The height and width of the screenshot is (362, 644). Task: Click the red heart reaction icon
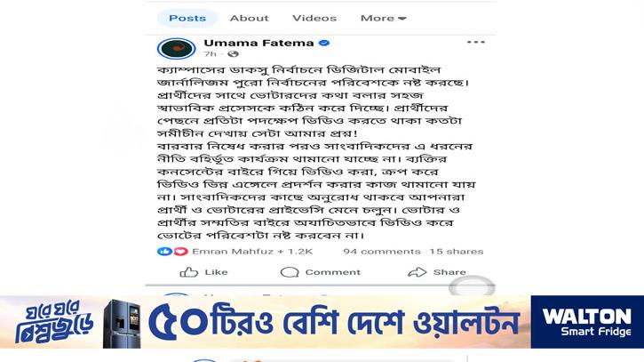[x=180, y=252]
